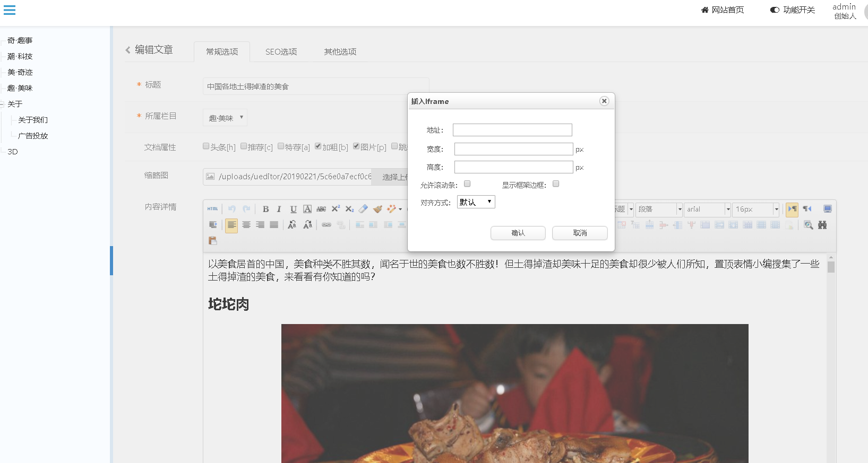The width and height of the screenshot is (868, 463).
Task: Click the 地址 input field
Action: (x=512, y=130)
